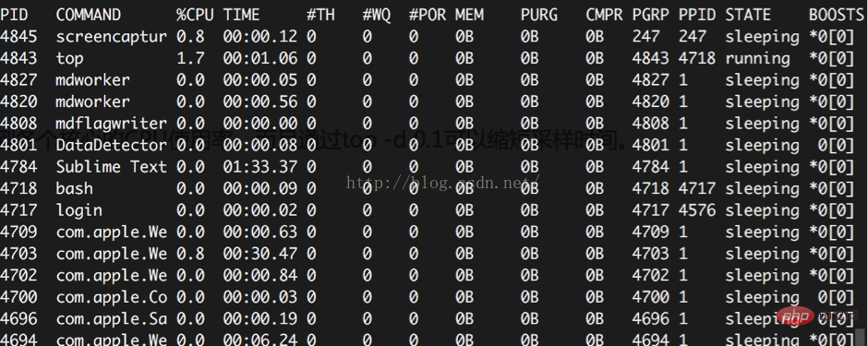The height and width of the screenshot is (346, 868).
Task: Select the bash command name
Action: 74,188
